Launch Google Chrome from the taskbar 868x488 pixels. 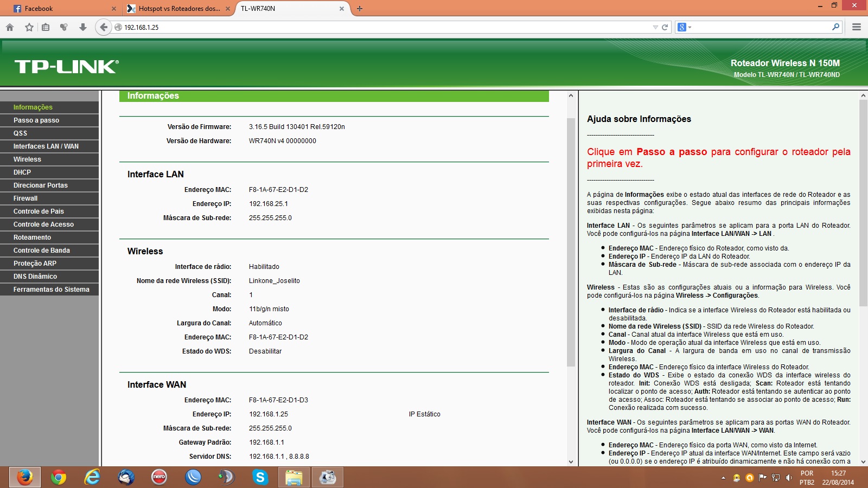(59, 477)
